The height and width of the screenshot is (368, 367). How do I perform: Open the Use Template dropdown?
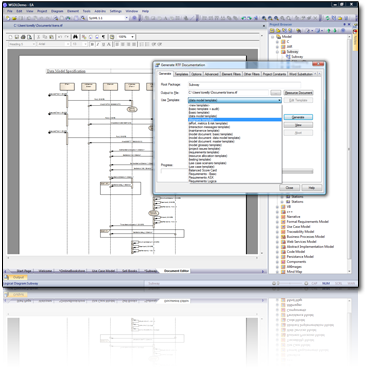click(x=235, y=100)
